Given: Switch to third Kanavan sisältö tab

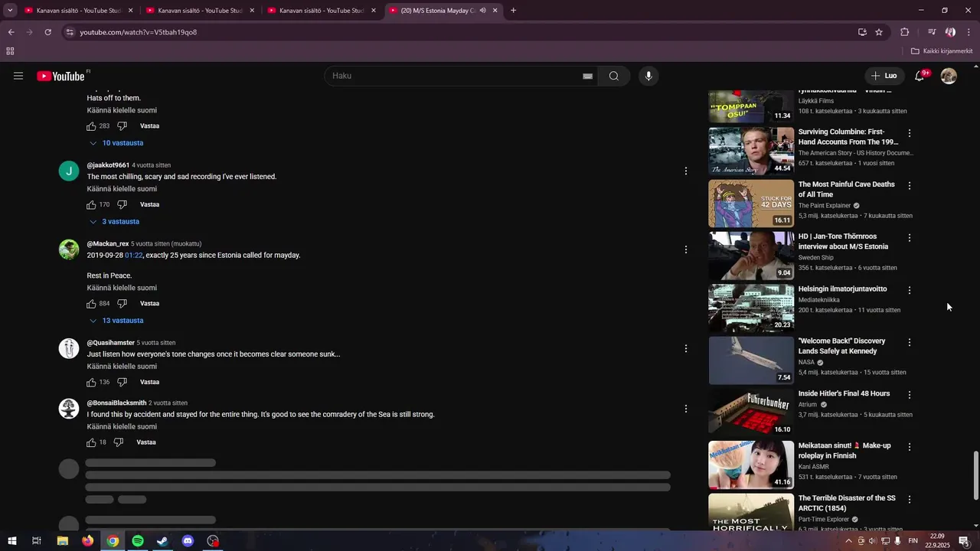Looking at the screenshot, I should [322, 11].
